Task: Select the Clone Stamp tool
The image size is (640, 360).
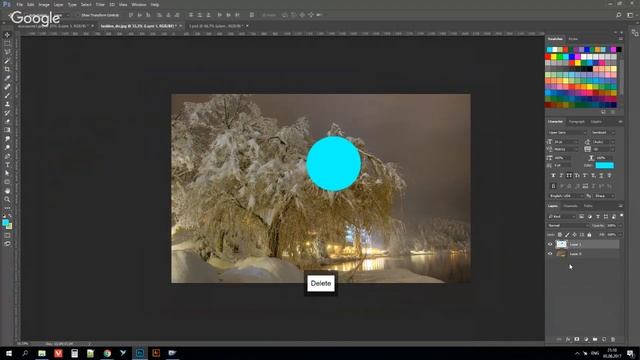Action: point(7,104)
